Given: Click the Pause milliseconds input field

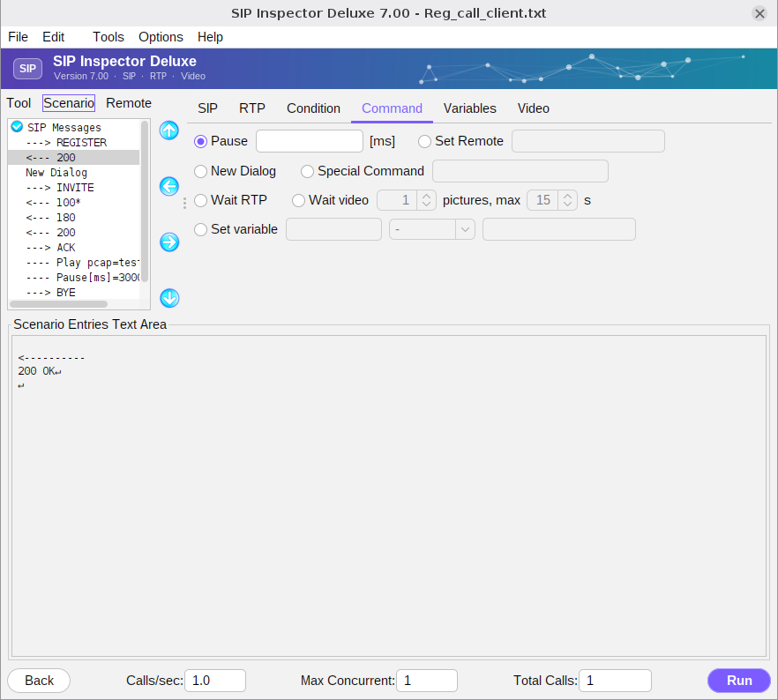Looking at the screenshot, I should pos(310,141).
